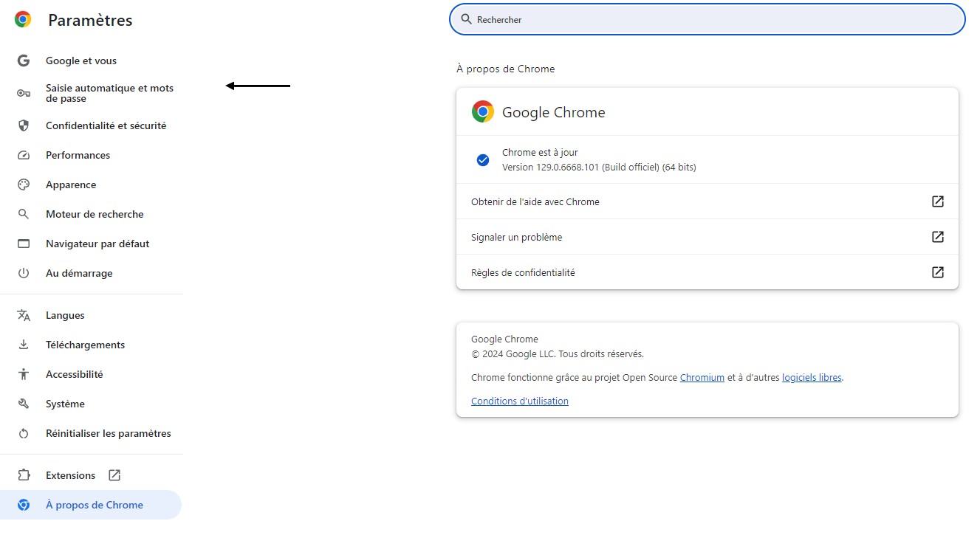
Task: Select À propos de Chrome
Action: [x=91, y=505]
